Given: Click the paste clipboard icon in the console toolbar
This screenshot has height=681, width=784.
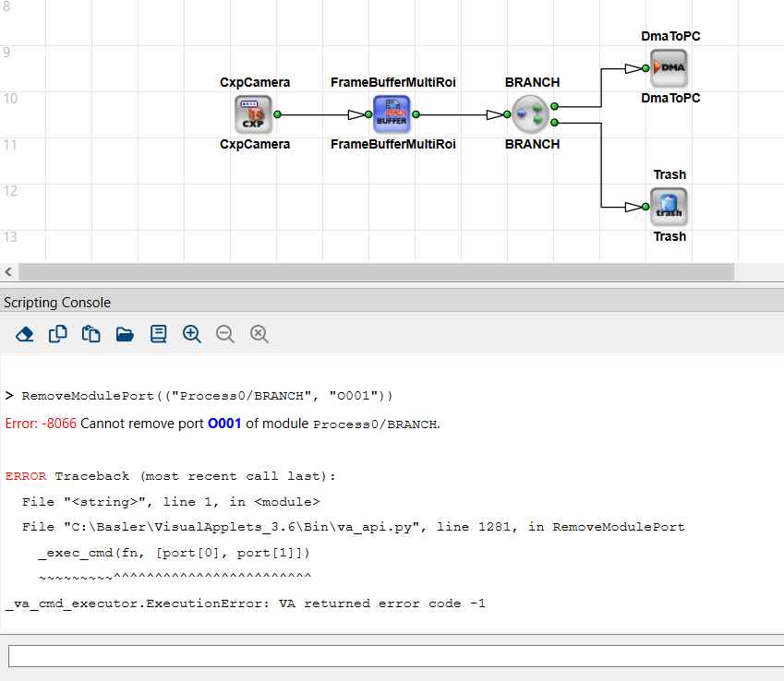Looking at the screenshot, I should pyautogui.click(x=91, y=334).
